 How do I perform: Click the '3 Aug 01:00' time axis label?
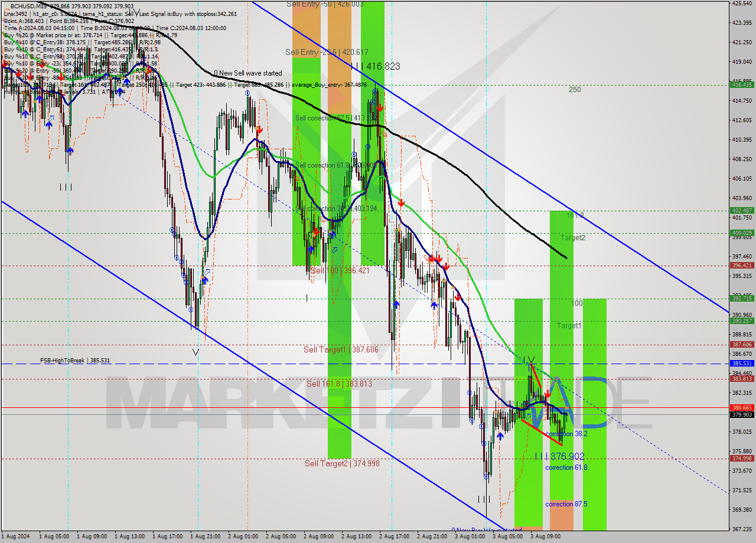[471, 537]
